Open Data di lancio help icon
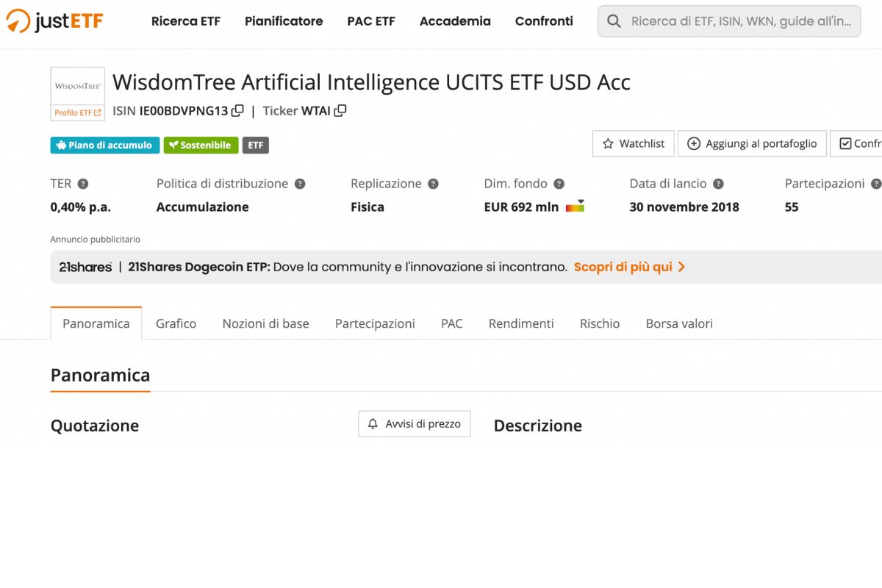Image resolution: width=882 pixels, height=588 pixels. tap(718, 184)
